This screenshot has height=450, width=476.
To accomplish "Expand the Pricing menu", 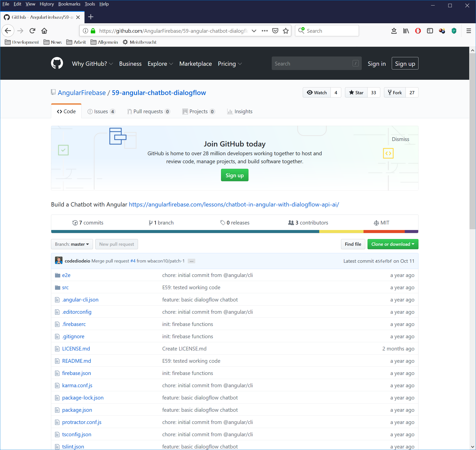I will pos(230,63).
